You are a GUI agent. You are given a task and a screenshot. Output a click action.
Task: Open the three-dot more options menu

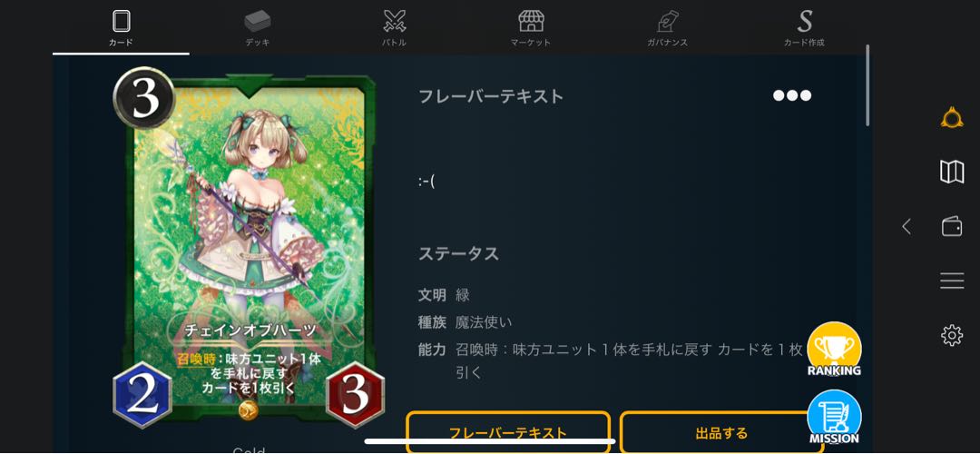792,95
